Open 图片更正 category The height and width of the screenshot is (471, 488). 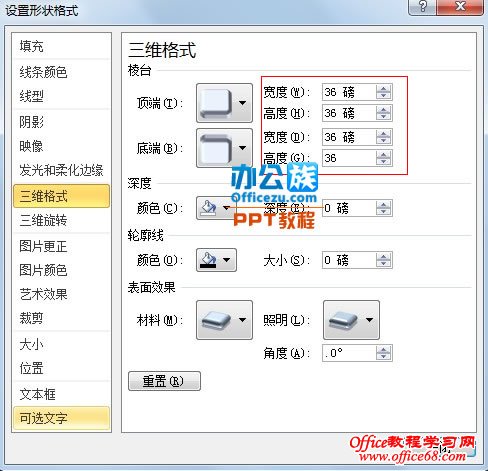[61, 246]
